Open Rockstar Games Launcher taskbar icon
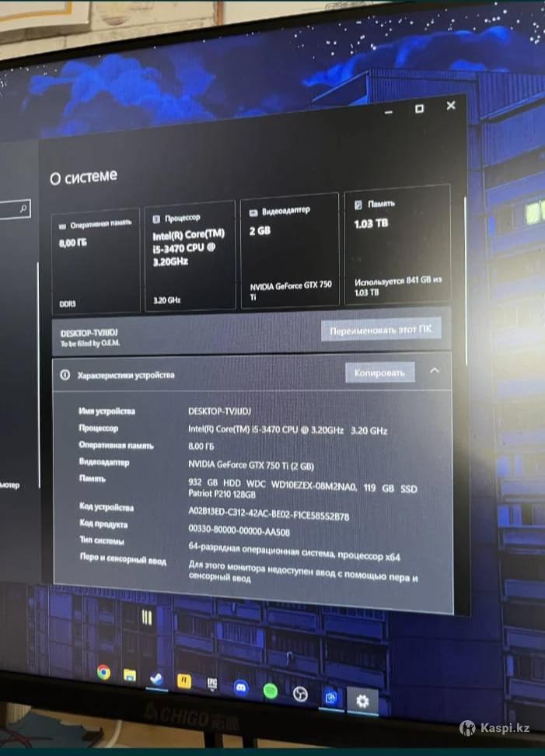The width and height of the screenshot is (545, 756). click(x=184, y=682)
